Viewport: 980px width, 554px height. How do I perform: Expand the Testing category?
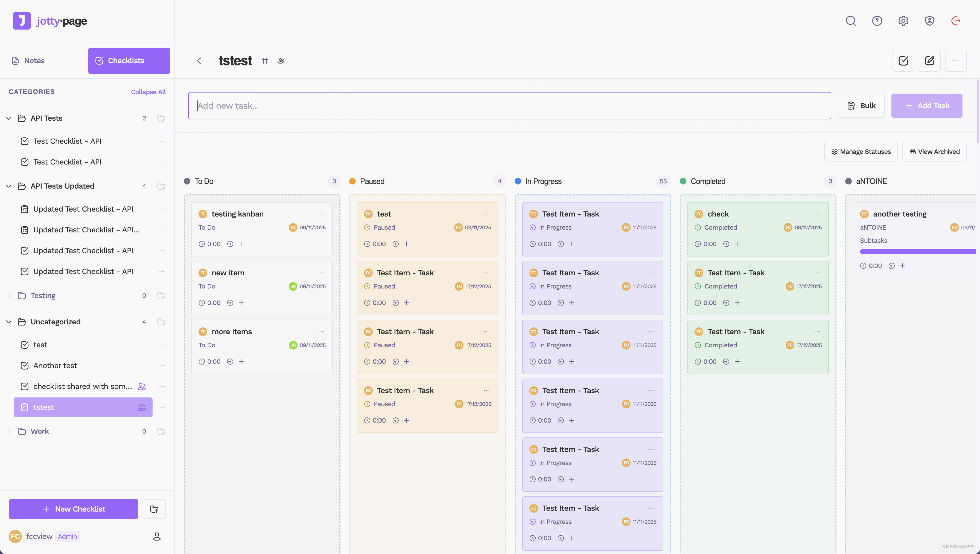point(9,296)
